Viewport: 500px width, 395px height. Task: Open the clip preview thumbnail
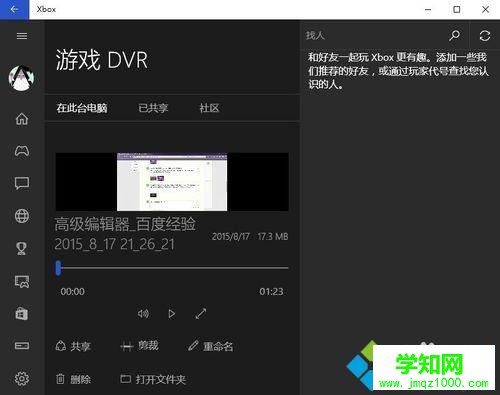172,182
